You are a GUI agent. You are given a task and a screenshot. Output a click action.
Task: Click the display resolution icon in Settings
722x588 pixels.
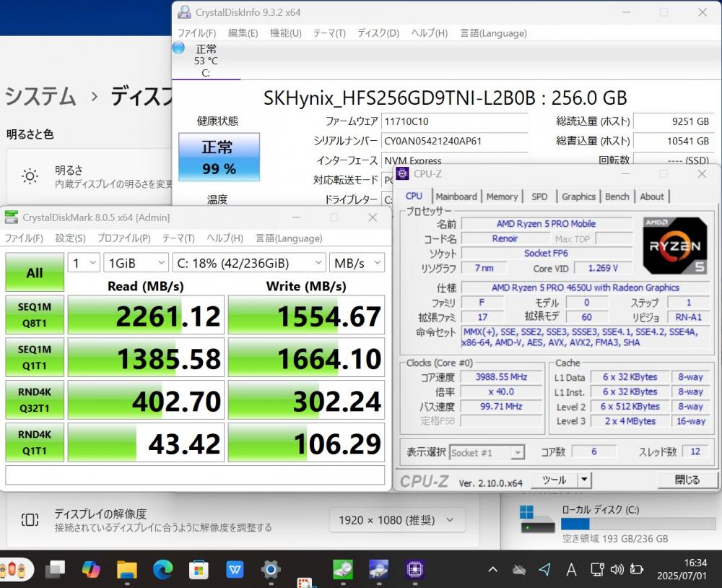[30, 520]
